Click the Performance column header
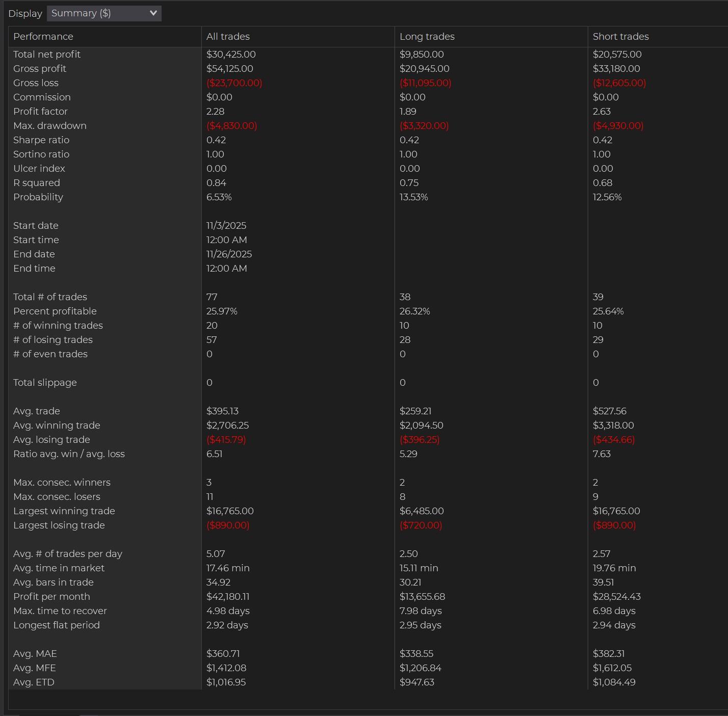 (x=43, y=37)
